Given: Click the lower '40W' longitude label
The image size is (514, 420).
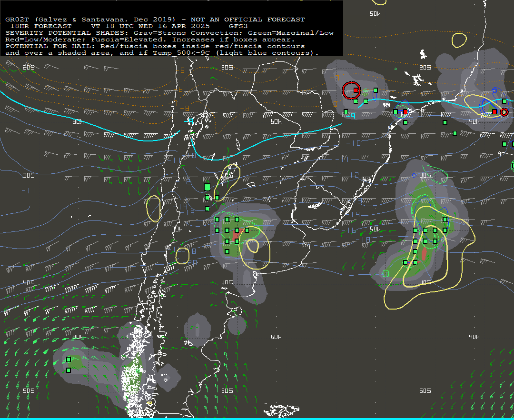Looking at the screenshot, I should 474,337.
